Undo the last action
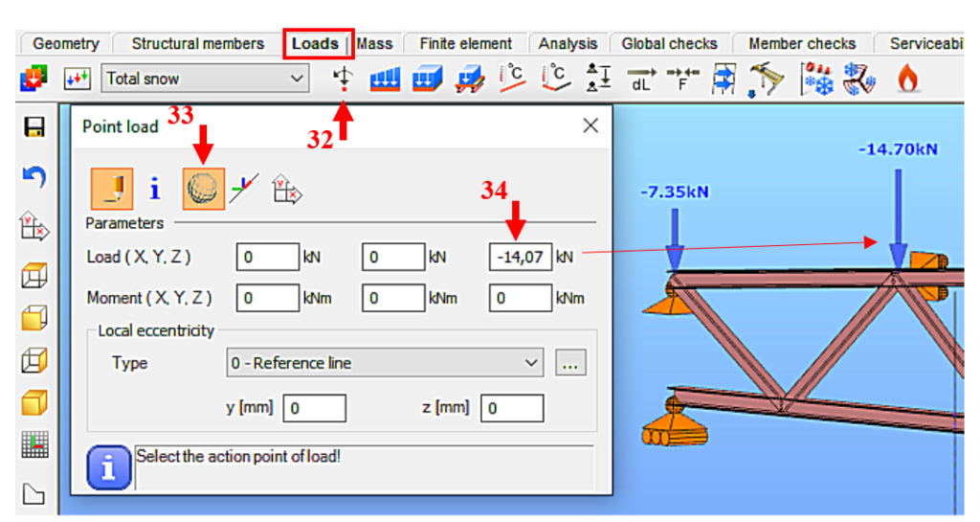The width and height of the screenshot is (980, 522). pos(34,177)
